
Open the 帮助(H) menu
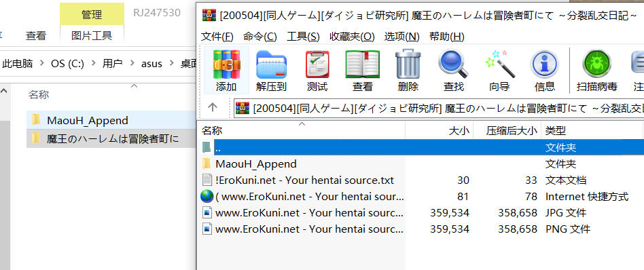click(446, 37)
